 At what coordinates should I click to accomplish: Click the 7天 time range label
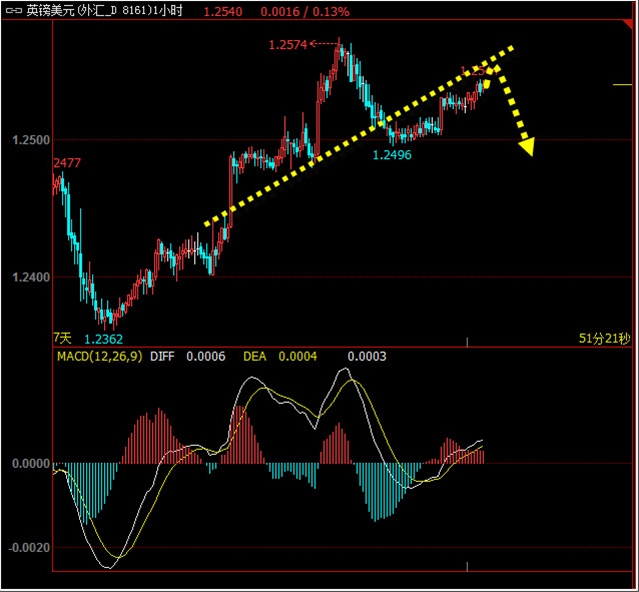point(62,338)
